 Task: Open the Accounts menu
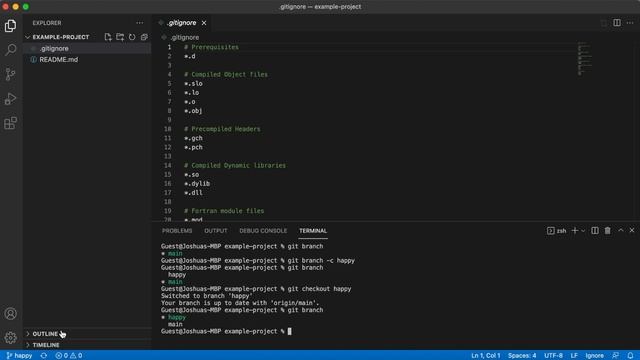[x=11, y=313]
